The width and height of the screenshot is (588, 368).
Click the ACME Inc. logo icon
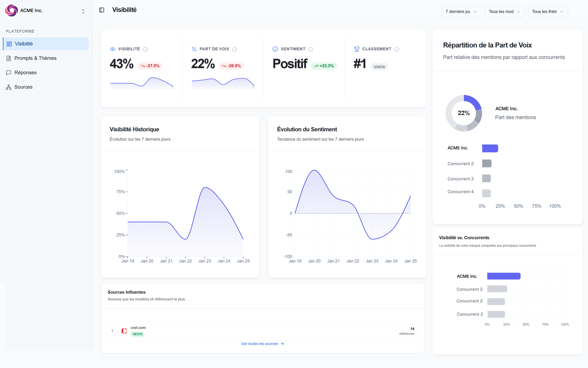pos(11,11)
